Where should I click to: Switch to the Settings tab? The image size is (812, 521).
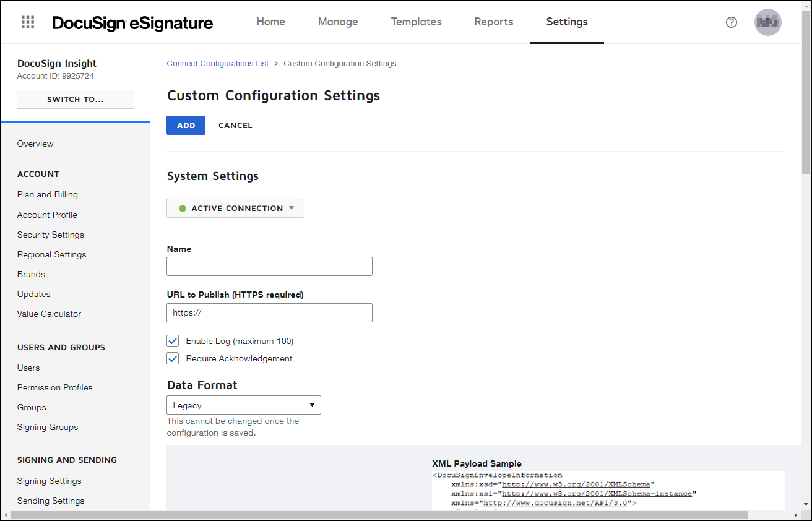coord(567,22)
